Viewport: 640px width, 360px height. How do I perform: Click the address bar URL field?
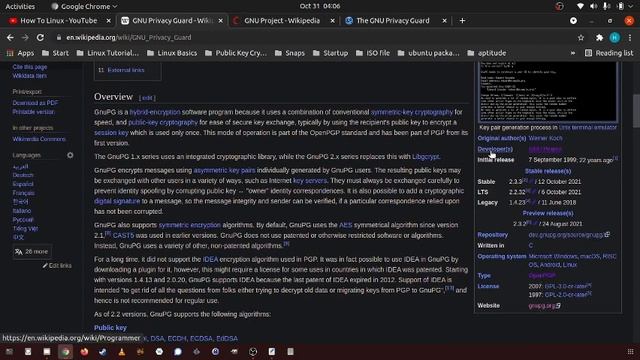(314, 38)
